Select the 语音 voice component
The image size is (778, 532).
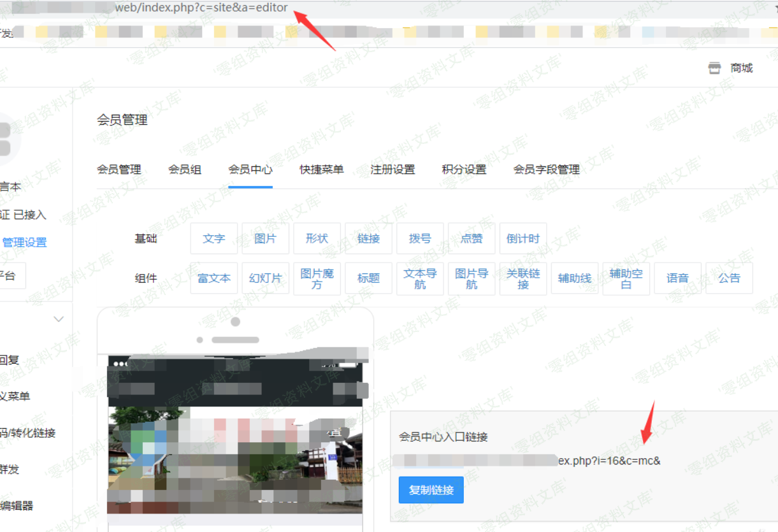677,278
